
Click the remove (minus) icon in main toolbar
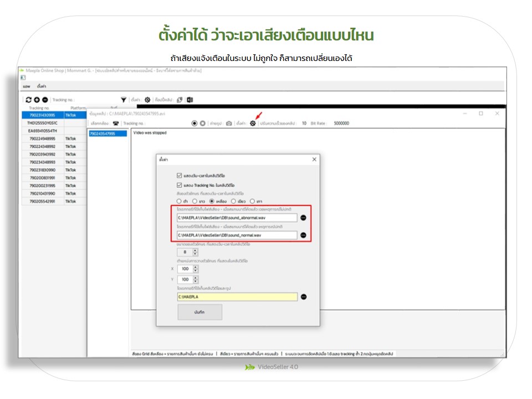[44, 100]
